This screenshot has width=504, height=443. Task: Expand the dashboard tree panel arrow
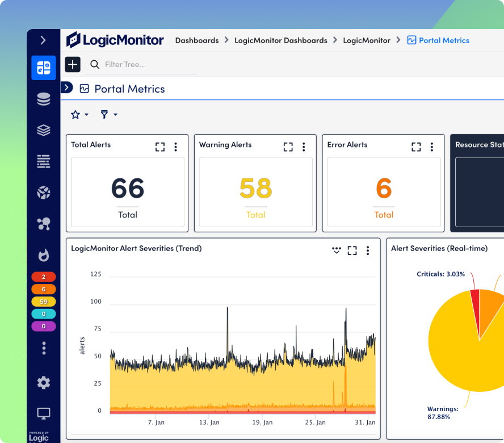66,87
